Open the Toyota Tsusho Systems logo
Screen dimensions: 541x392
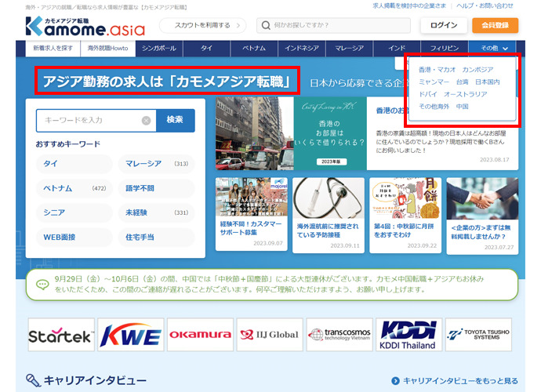coord(478,335)
